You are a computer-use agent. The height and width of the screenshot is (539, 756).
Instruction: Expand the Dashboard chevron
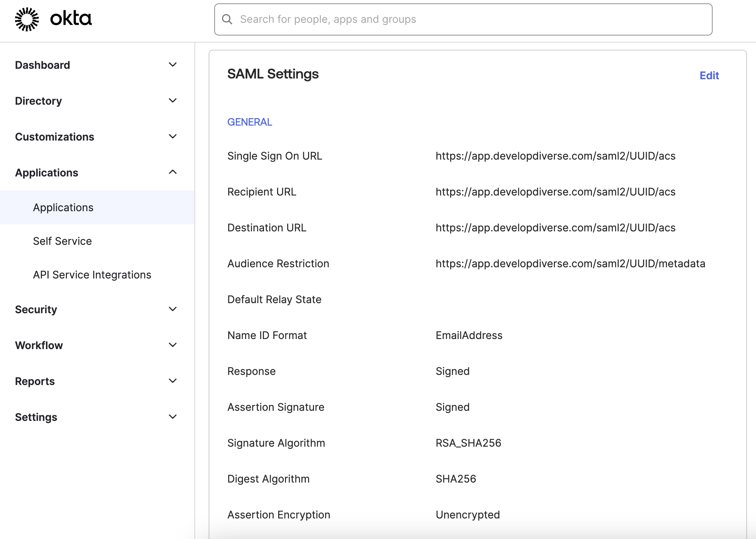[173, 65]
